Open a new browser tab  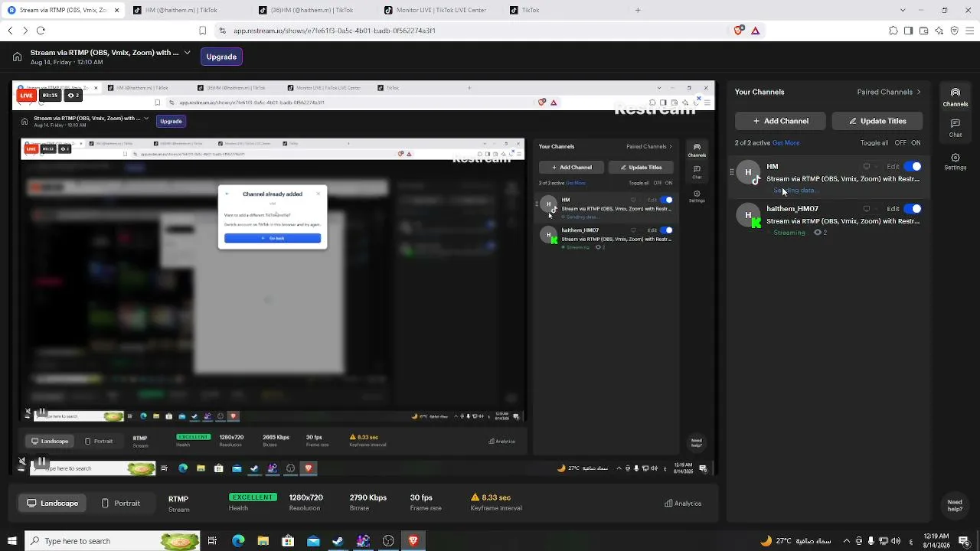pos(638,10)
